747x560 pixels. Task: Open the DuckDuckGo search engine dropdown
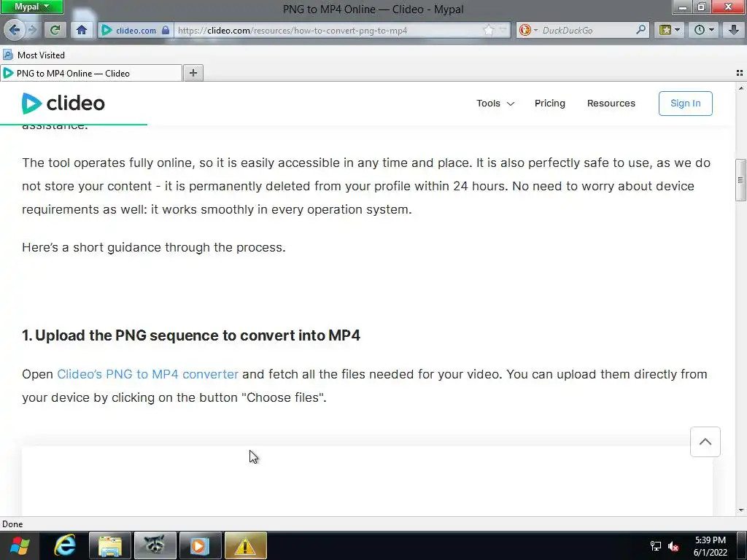click(x=528, y=30)
